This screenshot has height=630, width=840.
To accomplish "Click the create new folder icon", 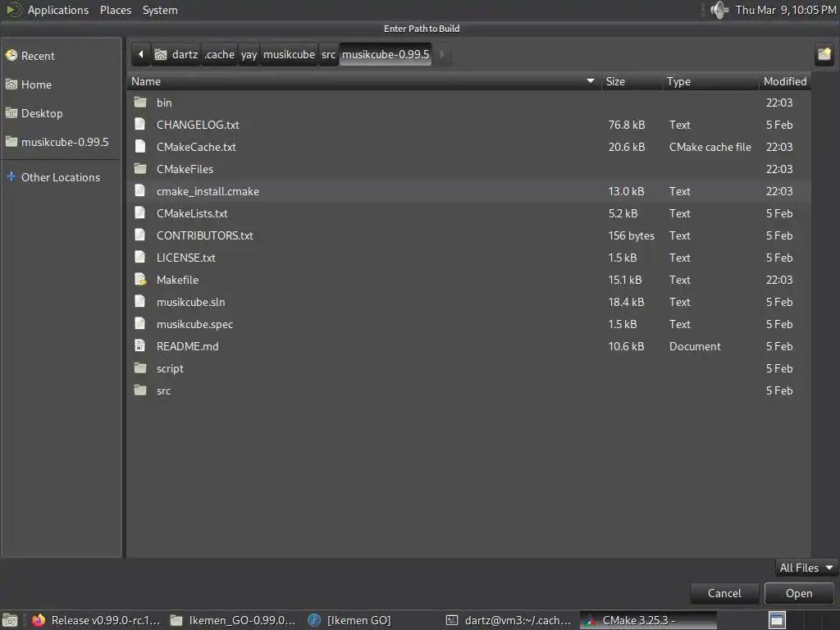I will point(824,54).
